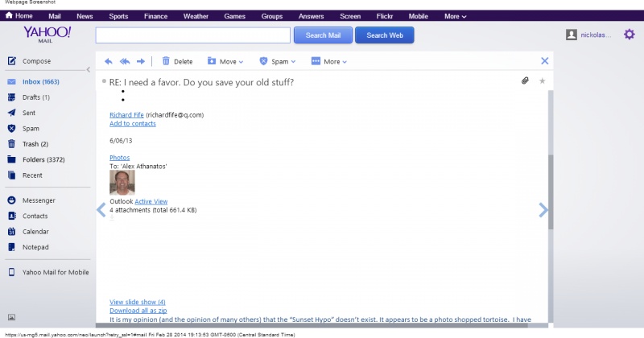This screenshot has width=644, height=338.
Task: Open News in top navigation
Action: [x=85, y=16]
